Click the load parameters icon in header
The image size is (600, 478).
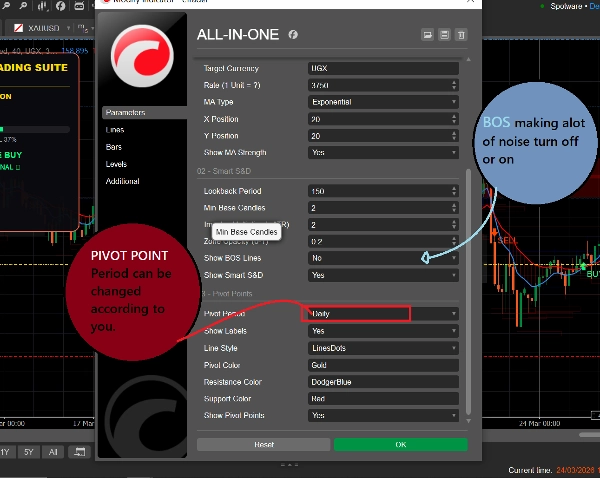(x=428, y=35)
